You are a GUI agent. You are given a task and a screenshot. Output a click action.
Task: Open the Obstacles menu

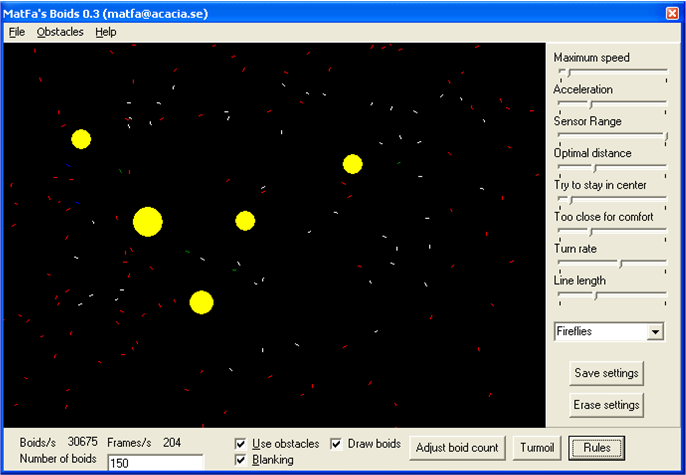pos(60,32)
